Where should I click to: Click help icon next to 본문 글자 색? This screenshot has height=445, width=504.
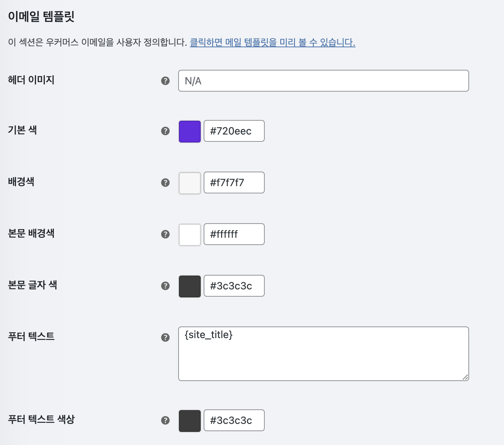tap(165, 286)
